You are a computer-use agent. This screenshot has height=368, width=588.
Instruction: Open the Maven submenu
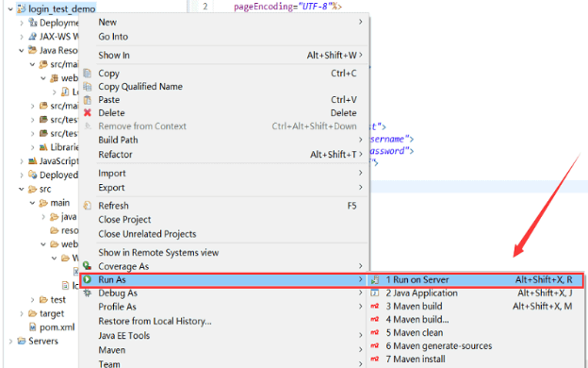[224, 350]
